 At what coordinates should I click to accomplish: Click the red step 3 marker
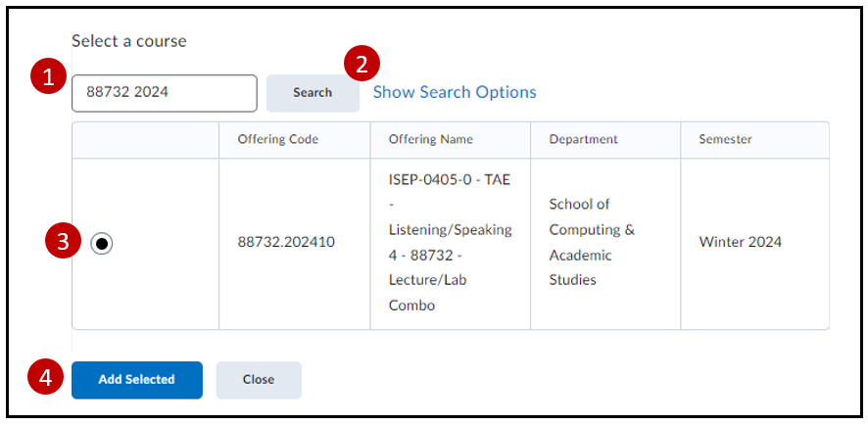point(63,243)
